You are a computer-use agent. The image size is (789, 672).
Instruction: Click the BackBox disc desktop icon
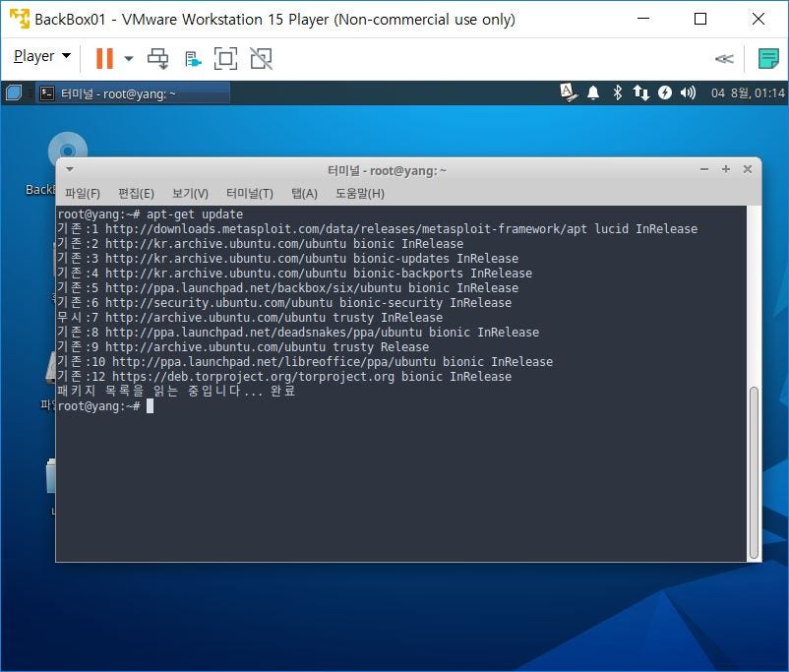click(x=68, y=151)
